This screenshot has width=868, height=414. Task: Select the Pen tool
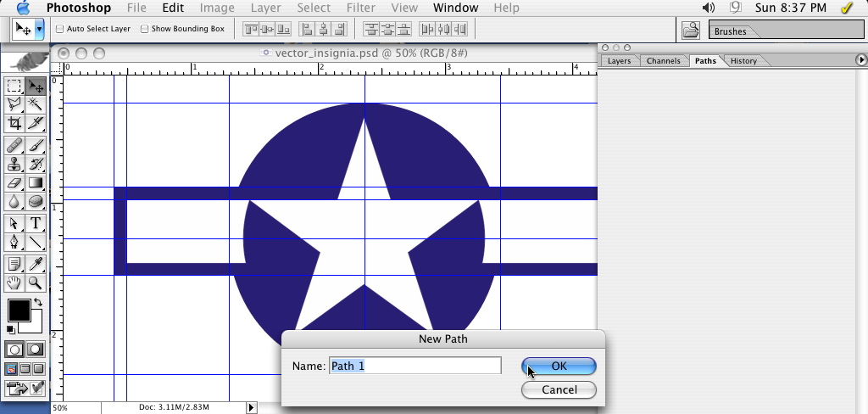point(14,242)
